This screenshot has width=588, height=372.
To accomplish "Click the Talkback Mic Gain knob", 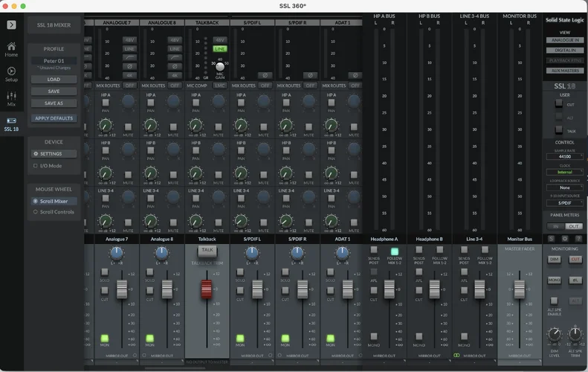I will point(220,66).
